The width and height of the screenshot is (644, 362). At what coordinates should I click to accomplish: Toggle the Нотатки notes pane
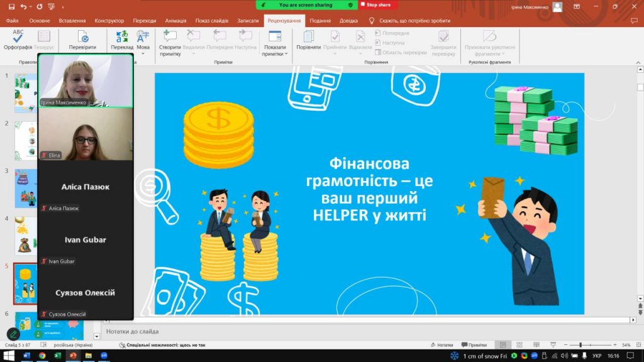441,345
